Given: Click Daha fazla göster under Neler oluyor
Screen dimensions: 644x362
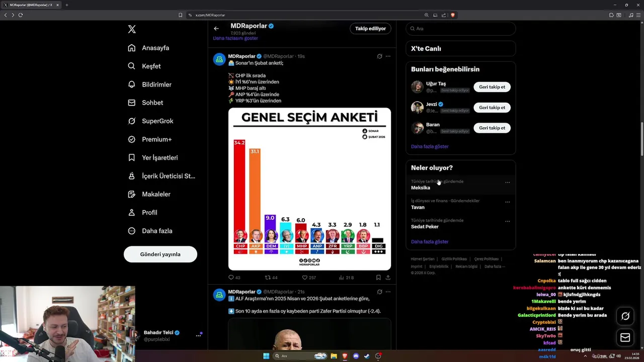Looking at the screenshot, I should [430, 242].
